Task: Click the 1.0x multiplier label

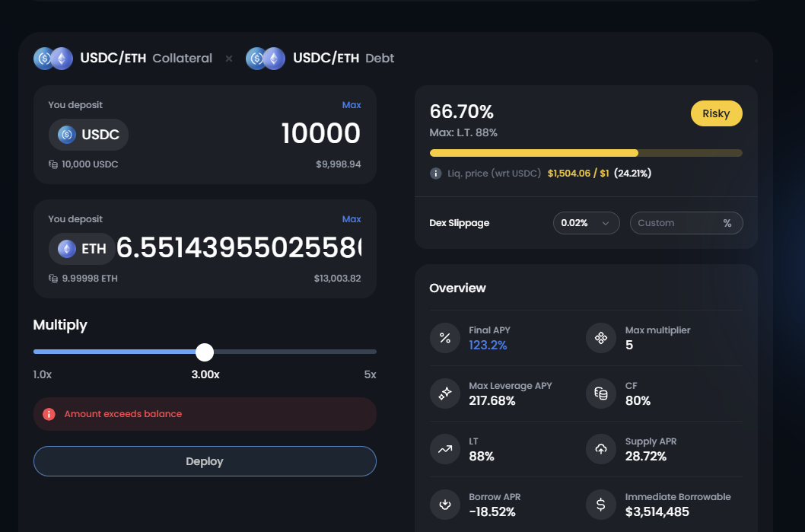Action: tap(43, 374)
